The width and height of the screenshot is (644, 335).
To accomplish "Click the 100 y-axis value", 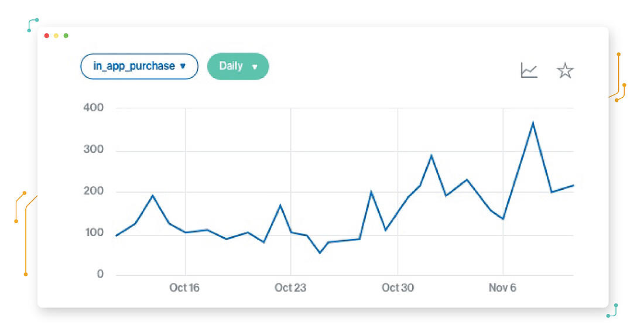I will 94,233.
